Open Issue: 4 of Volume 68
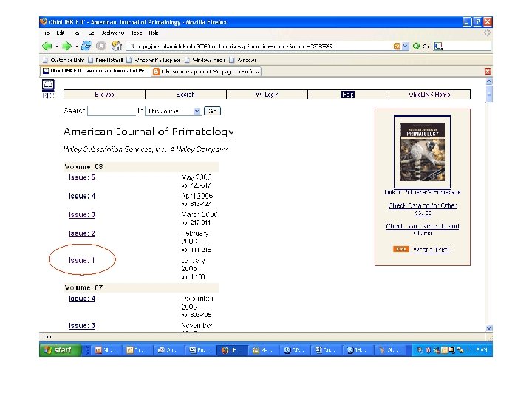The image size is (532, 399). pyautogui.click(x=82, y=196)
